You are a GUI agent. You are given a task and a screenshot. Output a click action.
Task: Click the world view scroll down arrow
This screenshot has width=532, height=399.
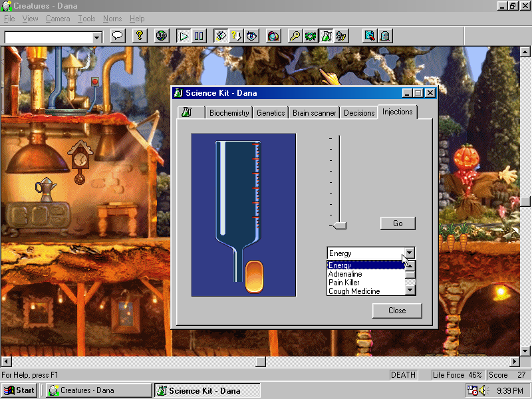(x=525, y=351)
